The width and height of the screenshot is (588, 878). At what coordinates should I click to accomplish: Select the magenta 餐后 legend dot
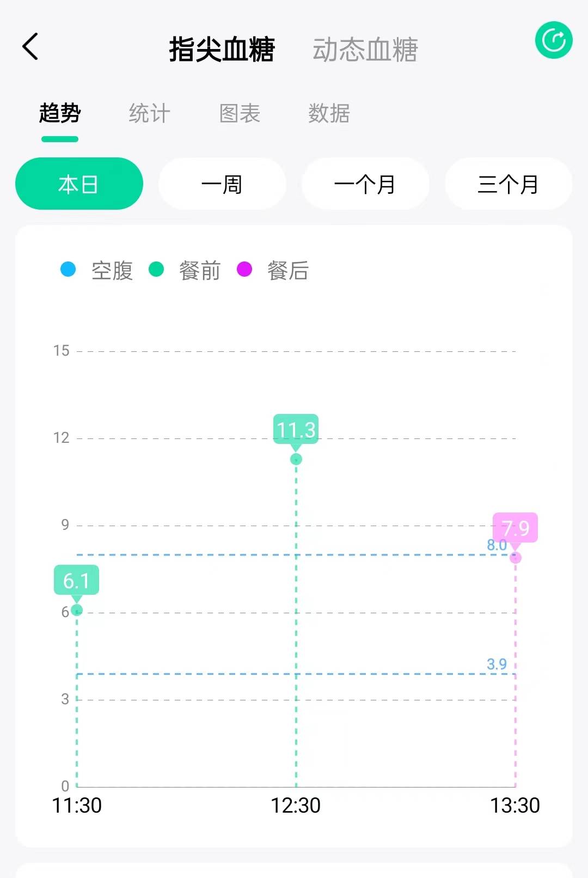pyautogui.click(x=244, y=269)
